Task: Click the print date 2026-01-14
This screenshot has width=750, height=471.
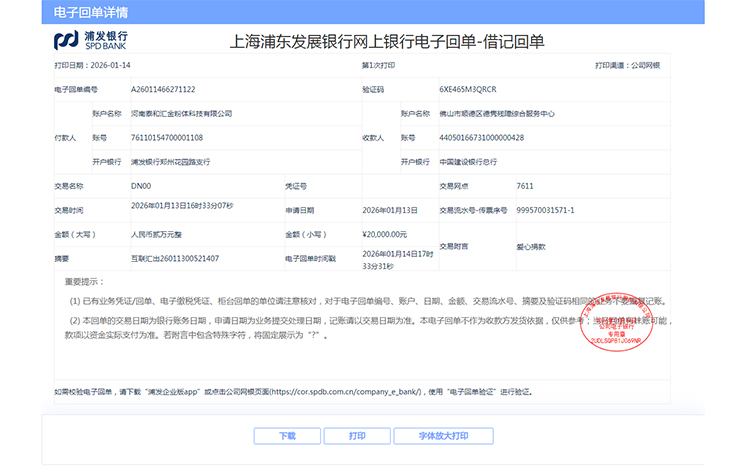Action: click(110, 65)
